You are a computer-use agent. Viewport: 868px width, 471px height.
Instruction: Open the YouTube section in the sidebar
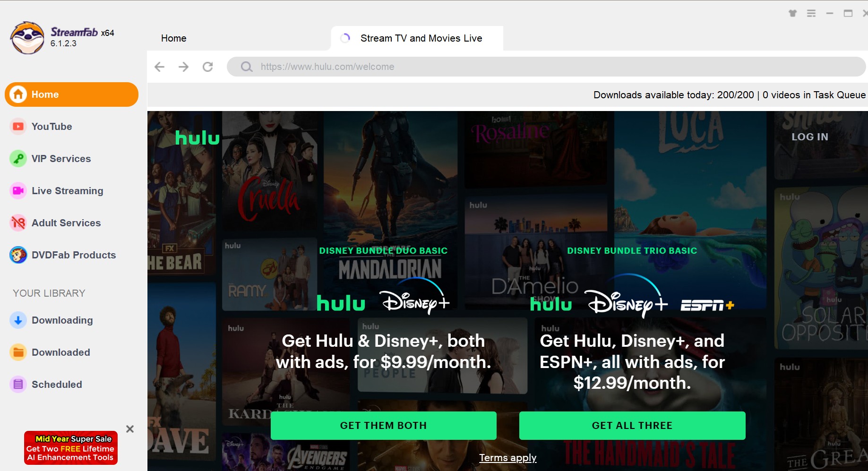(71, 127)
